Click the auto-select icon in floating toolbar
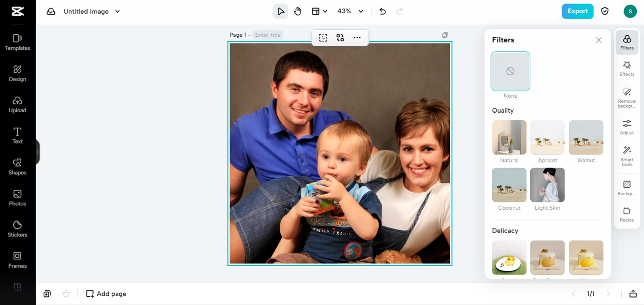 323,38
